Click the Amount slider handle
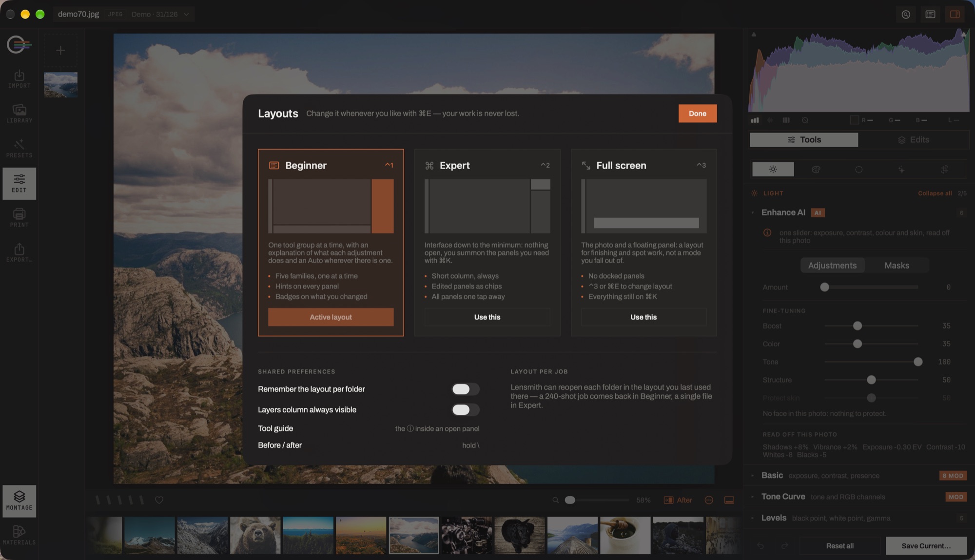Image resolution: width=975 pixels, height=560 pixels. coord(824,287)
